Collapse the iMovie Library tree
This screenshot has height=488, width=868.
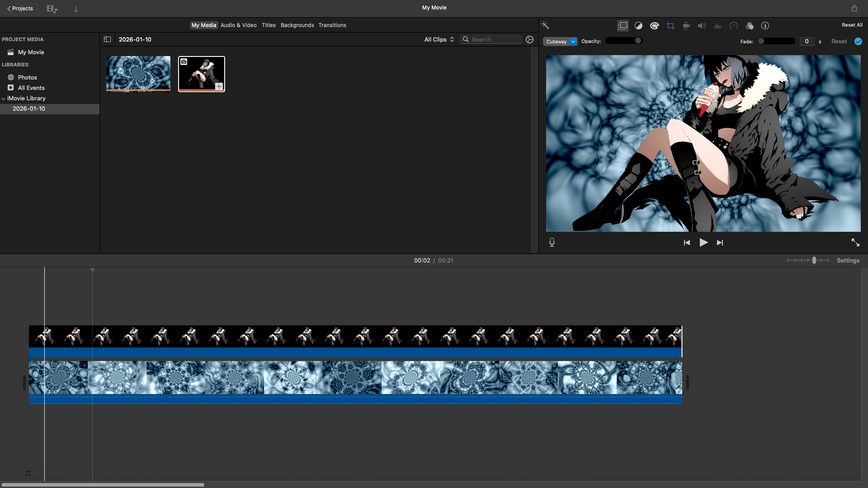[4, 99]
